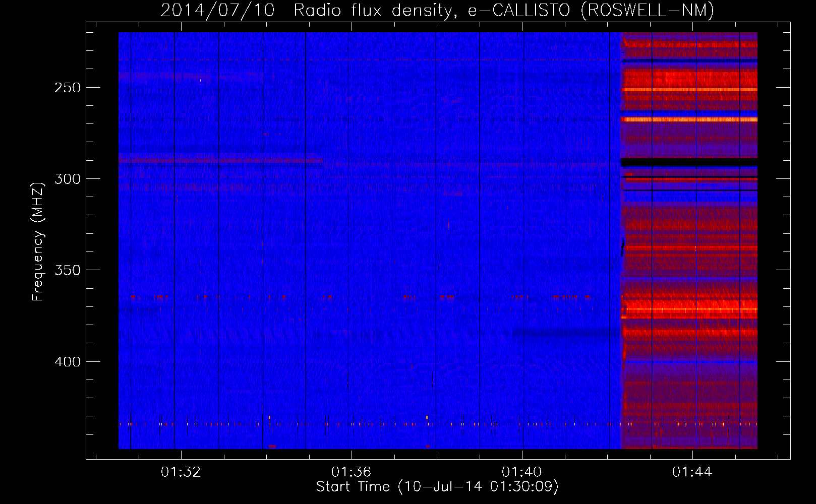The image size is (816, 504).
Task: Click the 400 frequency tick label
Action: pos(68,362)
